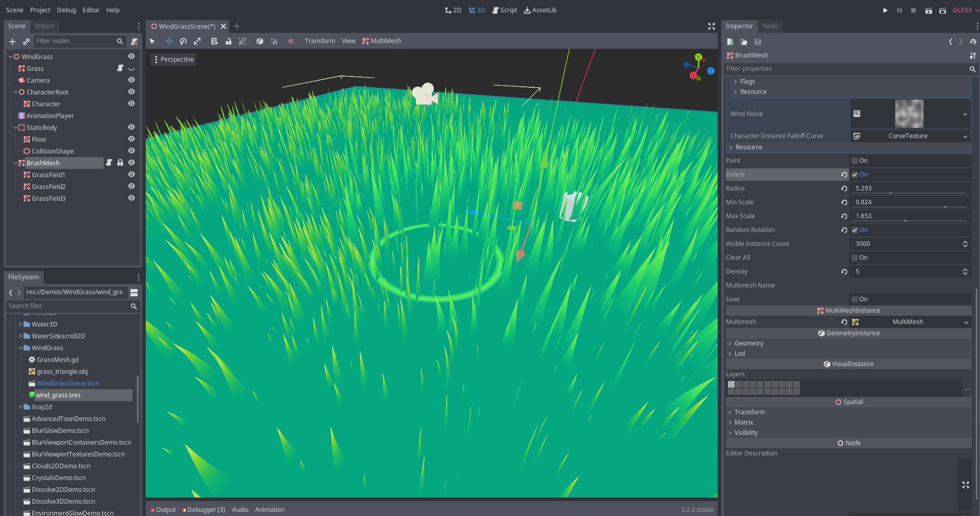This screenshot has height=516, width=980.
Task: Open the Debugger (3) panel at the bottom
Action: (205, 509)
